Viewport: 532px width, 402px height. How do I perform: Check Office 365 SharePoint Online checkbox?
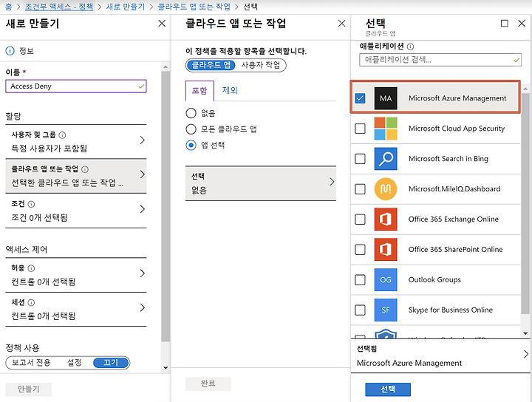tap(360, 249)
